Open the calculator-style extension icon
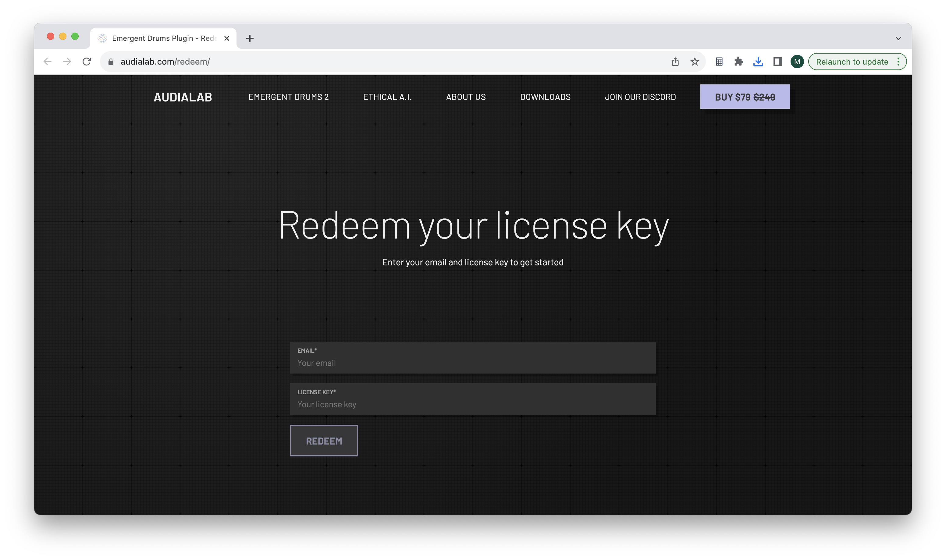Image resolution: width=946 pixels, height=560 pixels. tap(719, 62)
